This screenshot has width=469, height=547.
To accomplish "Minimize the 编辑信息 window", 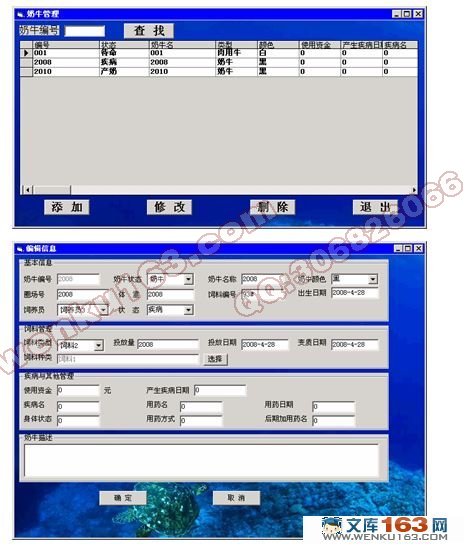I will (399, 250).
